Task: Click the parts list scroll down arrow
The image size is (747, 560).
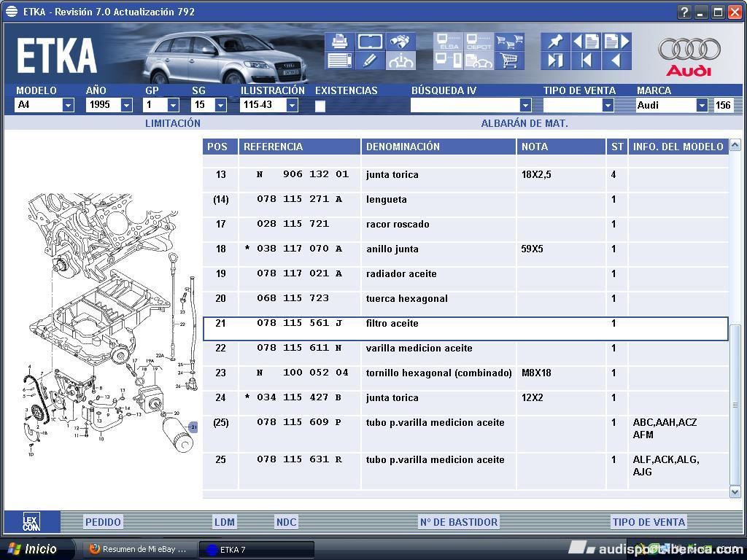Action: [x=735, y=492]
